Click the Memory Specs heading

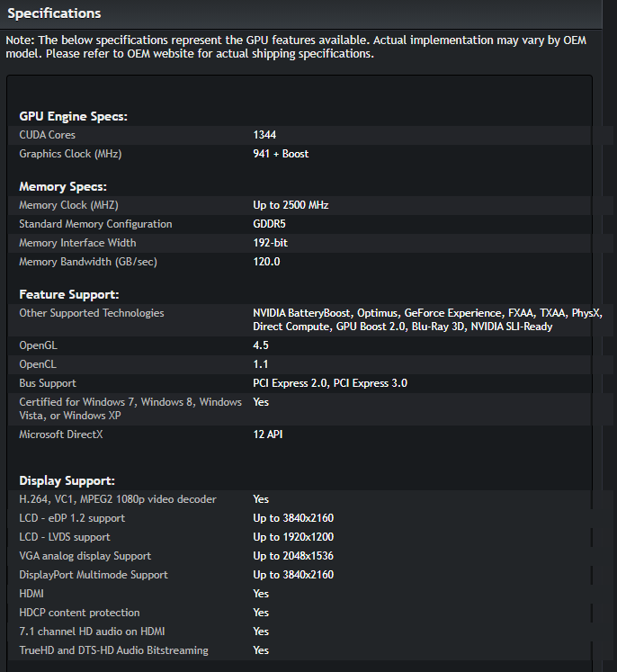pyautogui.click(x=63, y=186)
